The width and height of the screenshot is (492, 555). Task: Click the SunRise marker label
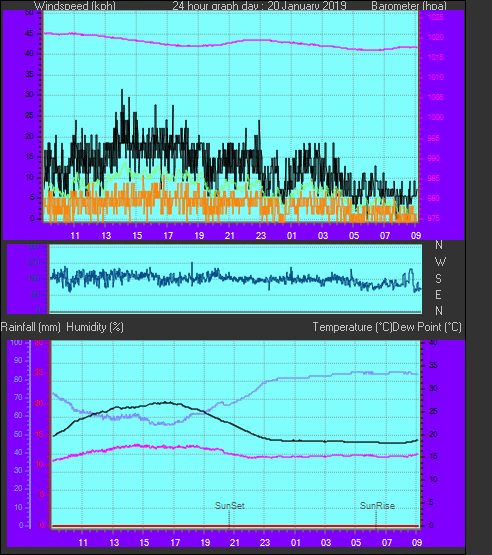(377, 505)
